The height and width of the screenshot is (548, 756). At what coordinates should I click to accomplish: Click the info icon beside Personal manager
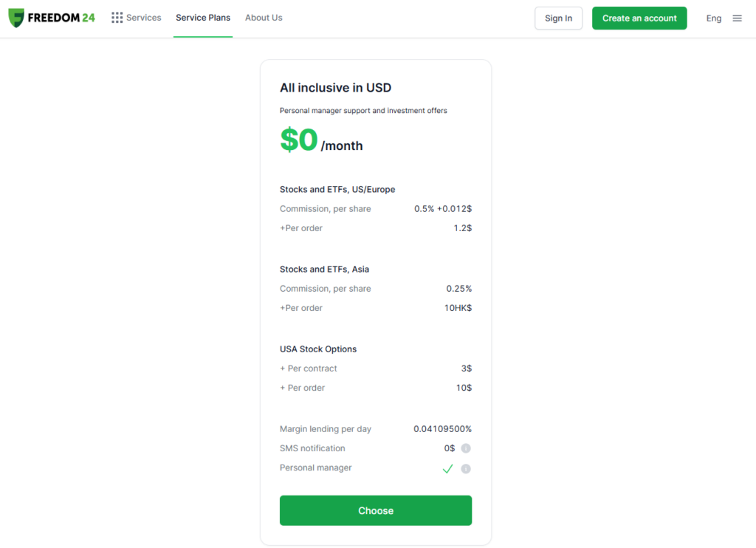pyautogui.click(x=466, y=468)
